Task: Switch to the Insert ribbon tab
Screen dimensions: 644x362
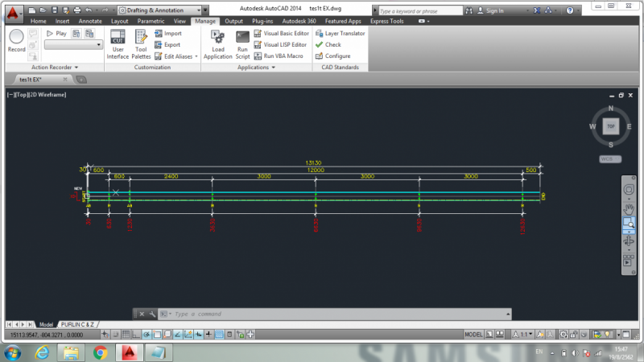Action: [62, 21]
